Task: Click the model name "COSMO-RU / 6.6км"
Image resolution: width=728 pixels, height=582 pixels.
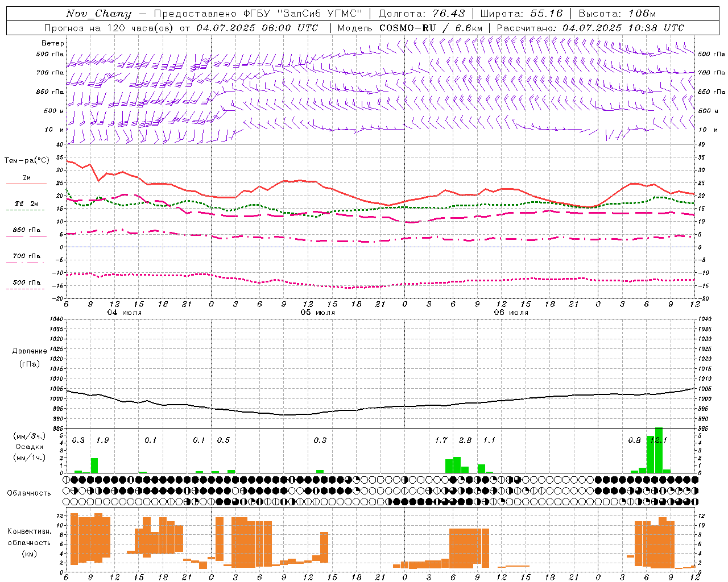Action: (431, 28)
